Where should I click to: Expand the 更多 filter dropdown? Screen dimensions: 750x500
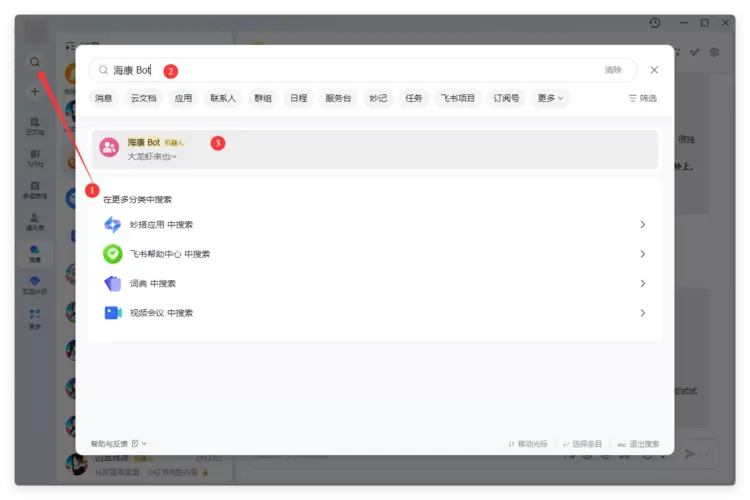pyautogui.click(x=550, y=98)
